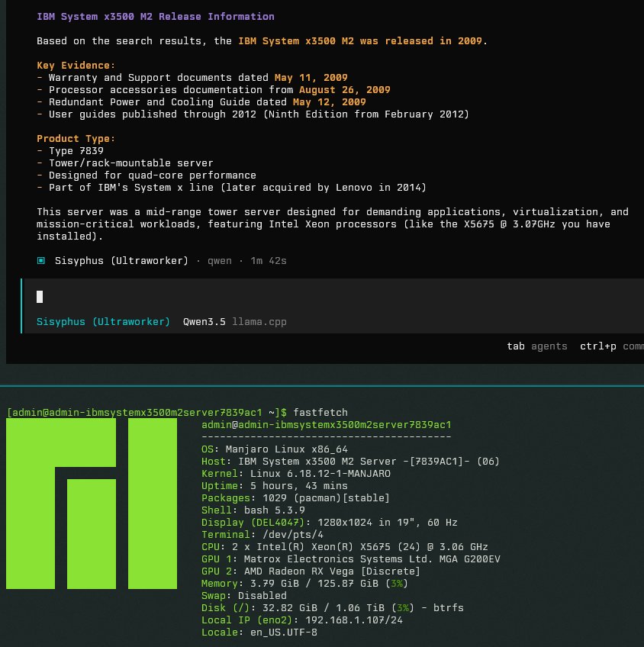The height and width of the screenshot is (647, 644).
Task: Click the Qwen3.5 model label
Action: pos(204,321)
